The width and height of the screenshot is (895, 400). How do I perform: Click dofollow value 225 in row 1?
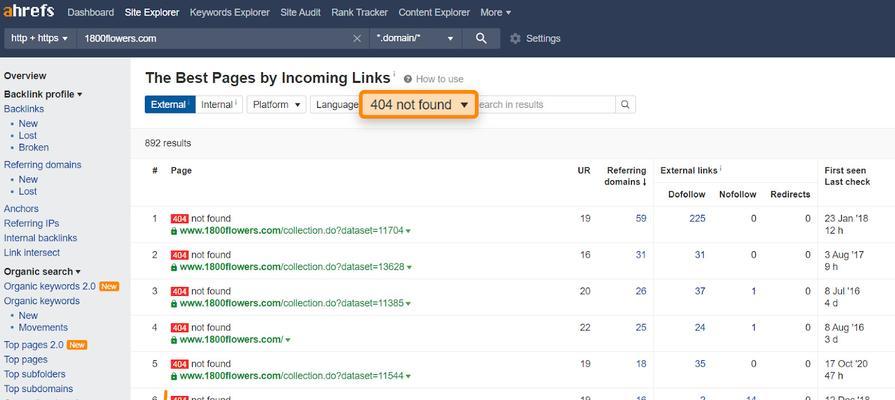click(697, 219)
